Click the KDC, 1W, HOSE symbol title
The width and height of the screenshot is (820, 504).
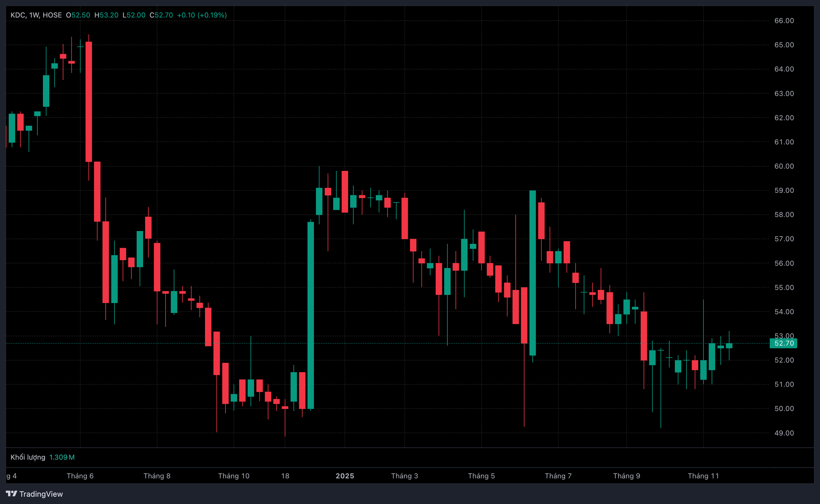coord(36,15)
